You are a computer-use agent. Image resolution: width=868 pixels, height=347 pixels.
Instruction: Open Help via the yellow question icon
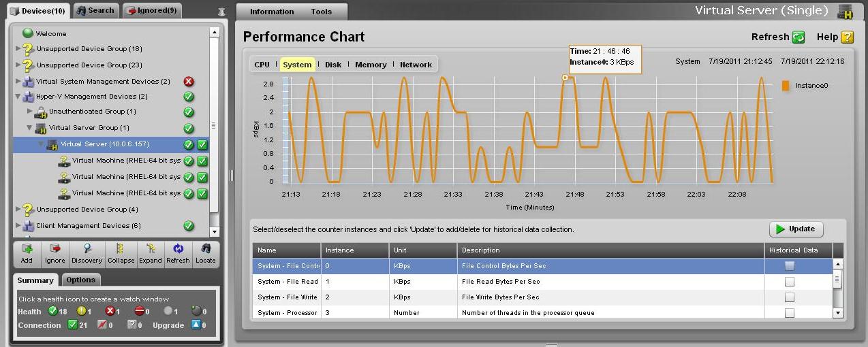click(x=847, y=37)
